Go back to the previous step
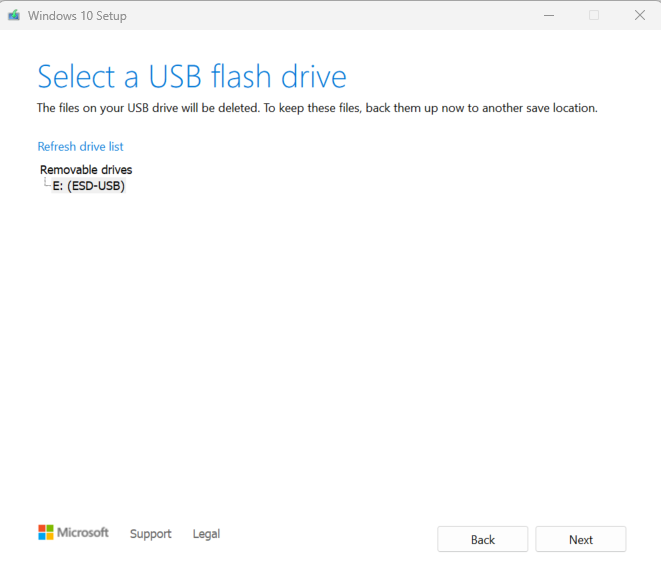The width and height of the screenshot is (661, 575). [x=483, y=539]
